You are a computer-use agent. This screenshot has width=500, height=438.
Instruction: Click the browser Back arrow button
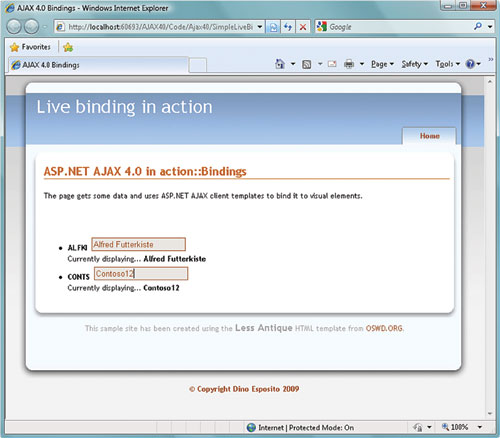click(x=14, y=27)
